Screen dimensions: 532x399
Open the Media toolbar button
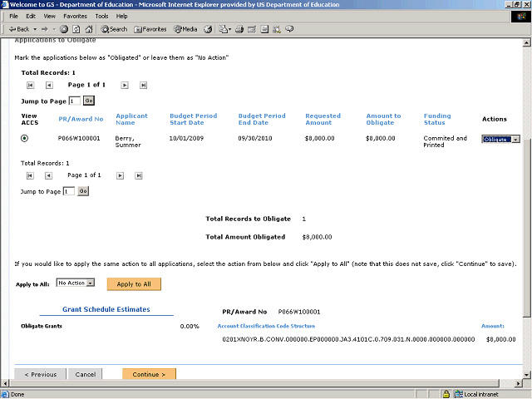click(x=185, y=29)
